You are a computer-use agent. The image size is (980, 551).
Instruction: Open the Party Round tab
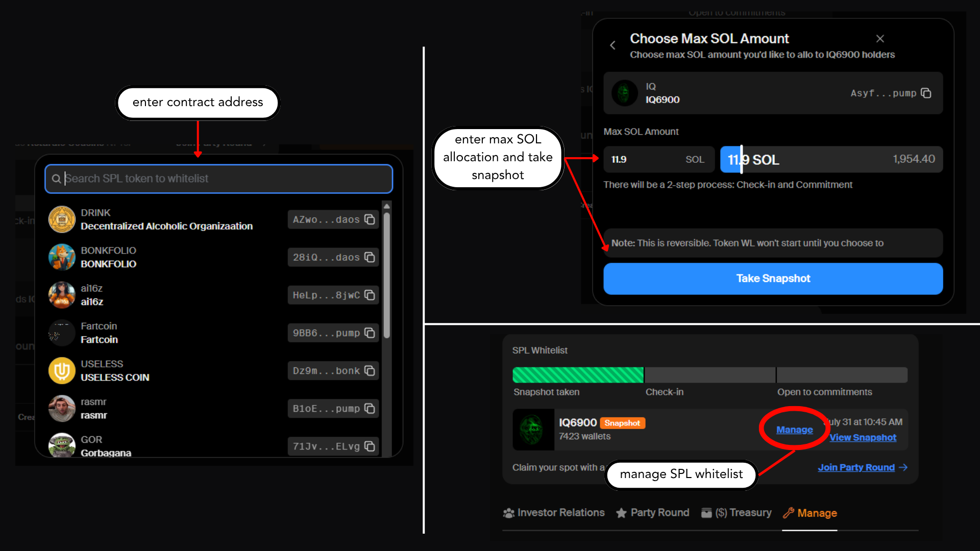point(652,513)
